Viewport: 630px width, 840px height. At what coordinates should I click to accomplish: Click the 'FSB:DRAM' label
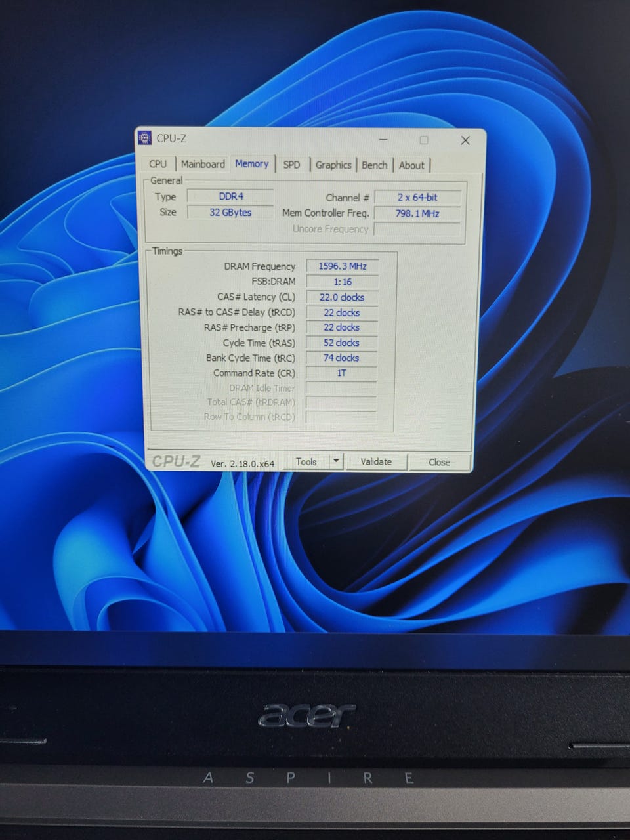pos(274,282)
